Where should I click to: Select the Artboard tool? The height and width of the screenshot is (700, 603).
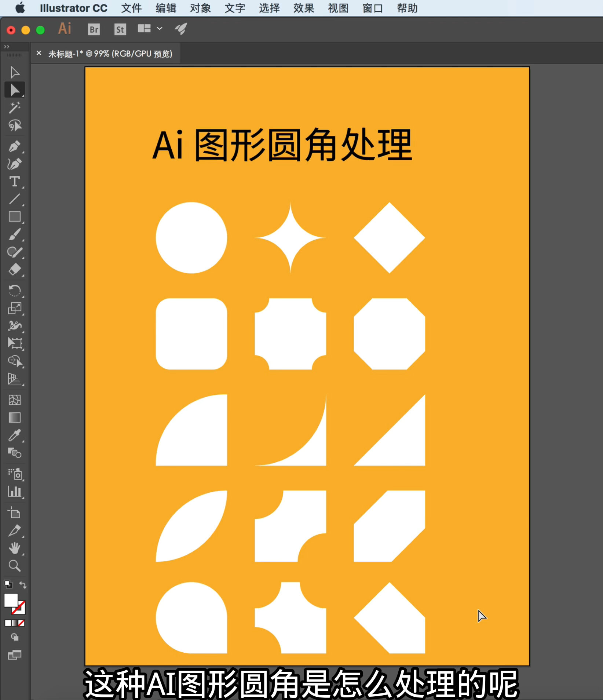tap(15, 513)
